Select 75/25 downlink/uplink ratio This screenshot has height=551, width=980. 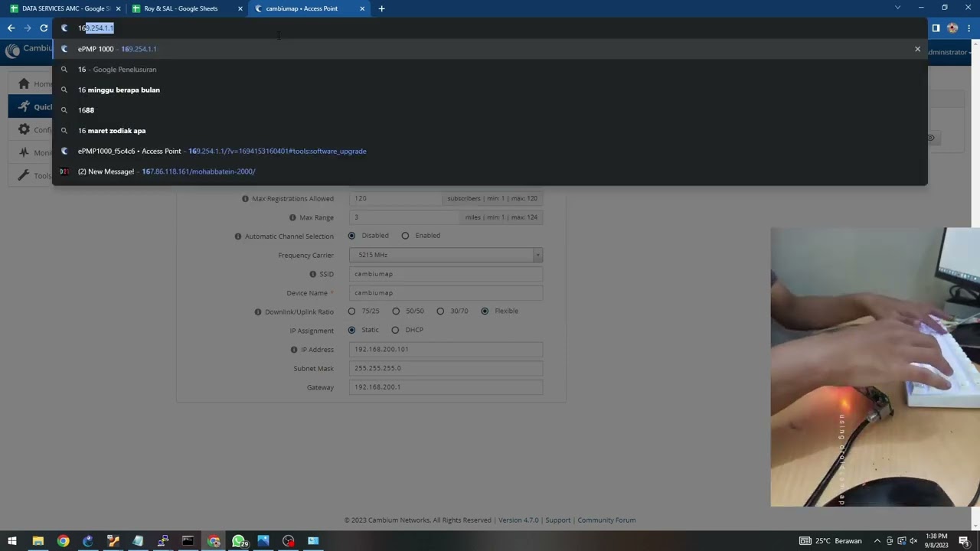point(351,311)
